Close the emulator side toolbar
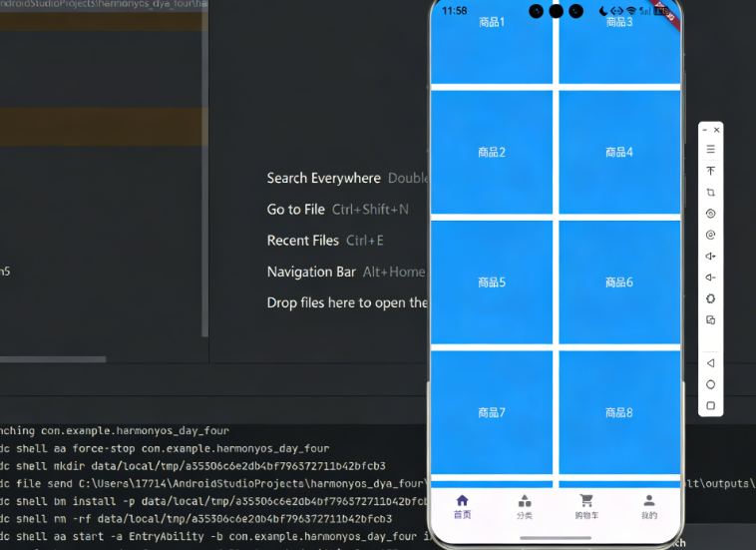756x550 pixels. [717, 130]
